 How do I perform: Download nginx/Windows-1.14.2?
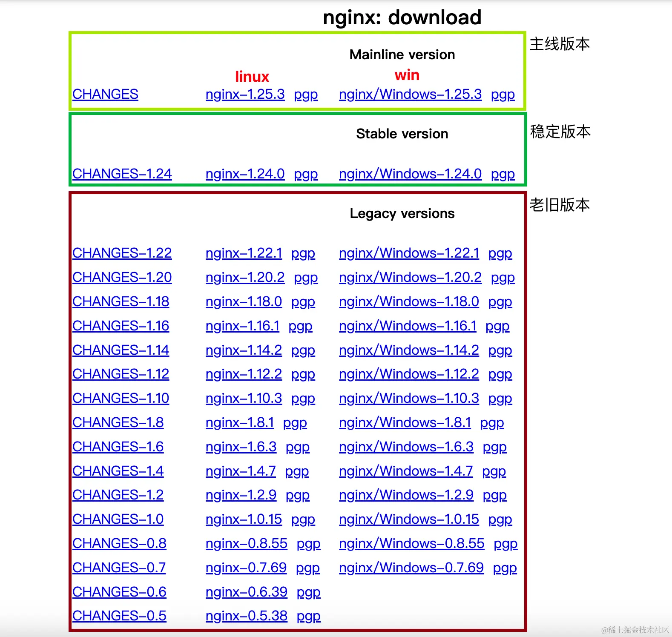(x=409, y=350)
